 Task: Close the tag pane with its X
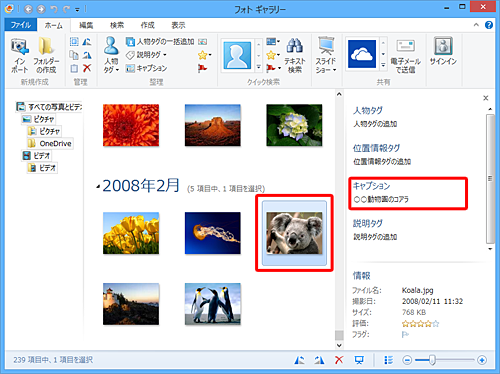pyautogui.click(x=486, y=98)
